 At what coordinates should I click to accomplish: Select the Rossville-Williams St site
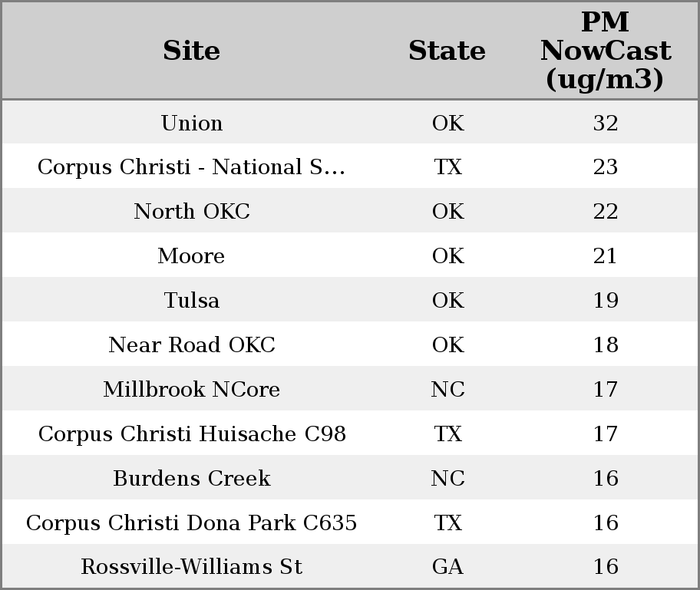tap(192, 567)
